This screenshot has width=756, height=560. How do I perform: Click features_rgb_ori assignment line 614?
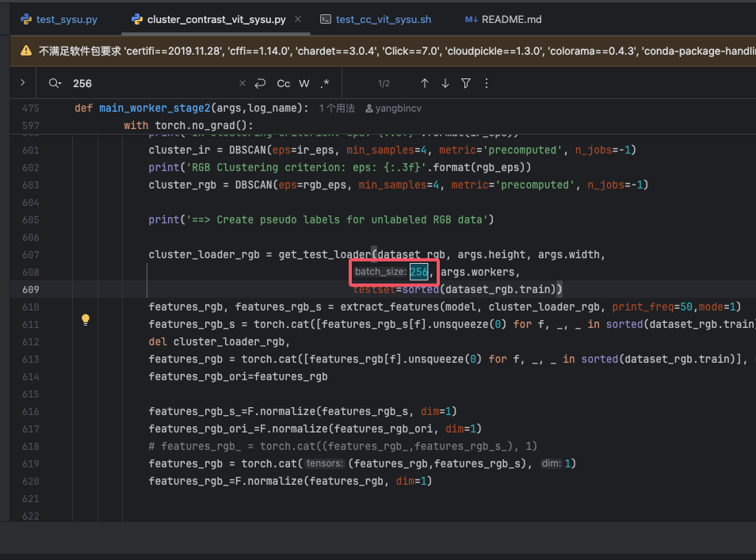point(238,377)
